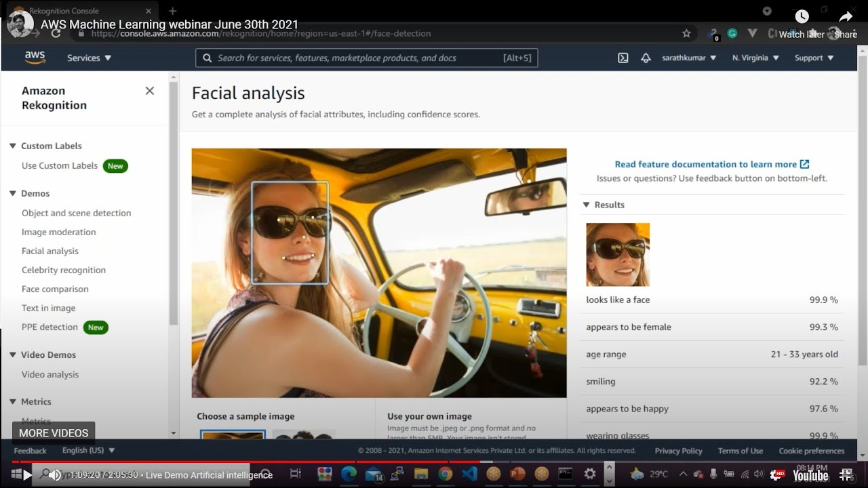Share the video via arrow icon
The width and height of the screenshot is (868, 488).
tap(846, 17)
